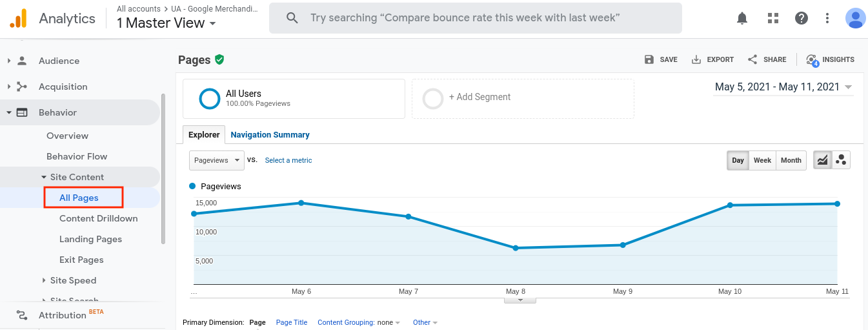Open the date range picker

coord(783,87)
